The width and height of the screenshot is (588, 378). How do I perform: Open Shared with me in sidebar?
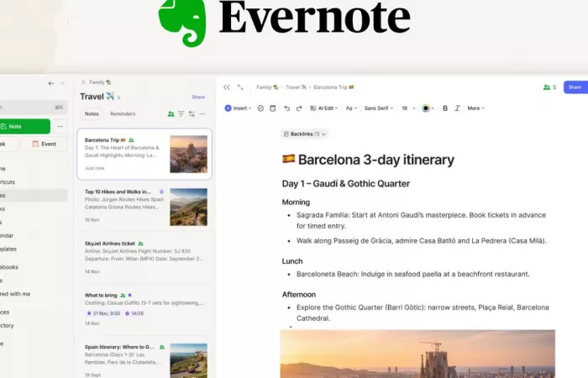click(15, 294)
